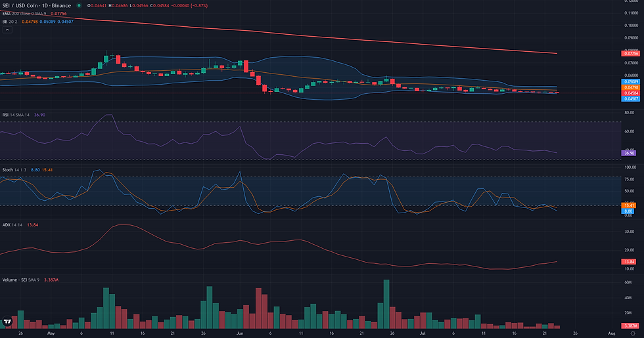Image resolution: width=644 pixels, height=338 pixels.
Task: Click the ADX legend value 13.84
Action: [x=32, y=224]
